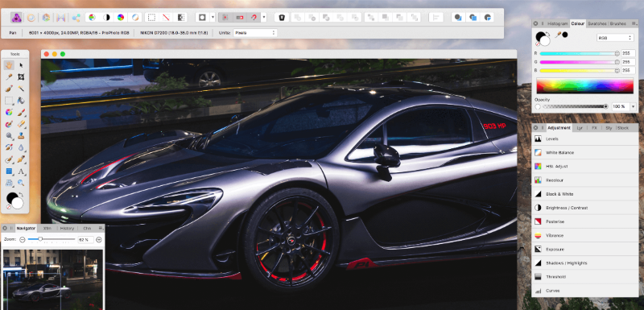Click the Auto Contrast half-circle icon
This screenshot has width=644, height=310.
106,17
